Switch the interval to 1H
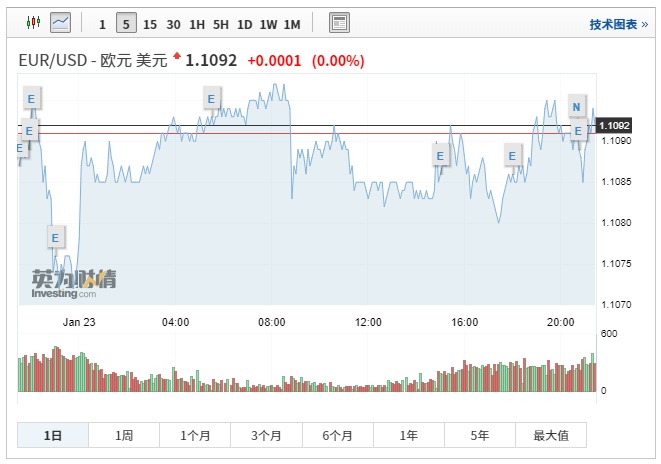 tap(197, 24)
